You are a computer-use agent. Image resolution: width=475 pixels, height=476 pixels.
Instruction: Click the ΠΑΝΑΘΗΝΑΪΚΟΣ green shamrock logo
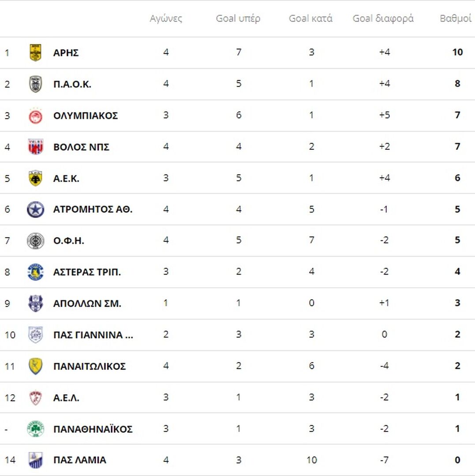[x=36, y=429]
